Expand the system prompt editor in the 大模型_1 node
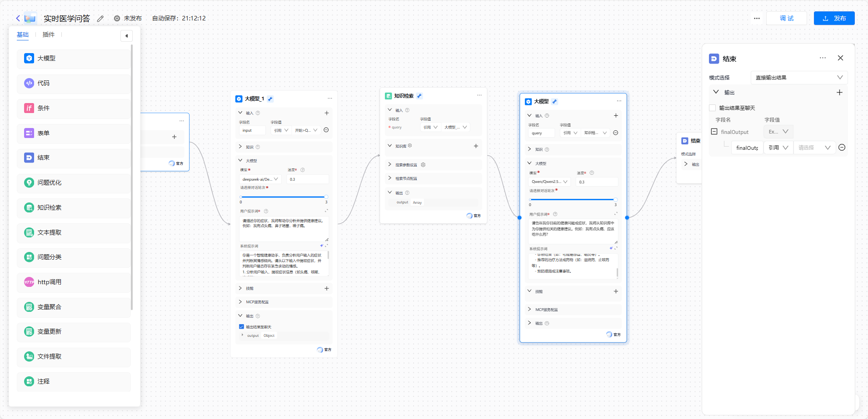The image size is (868, 419). [x=326, y=246]
